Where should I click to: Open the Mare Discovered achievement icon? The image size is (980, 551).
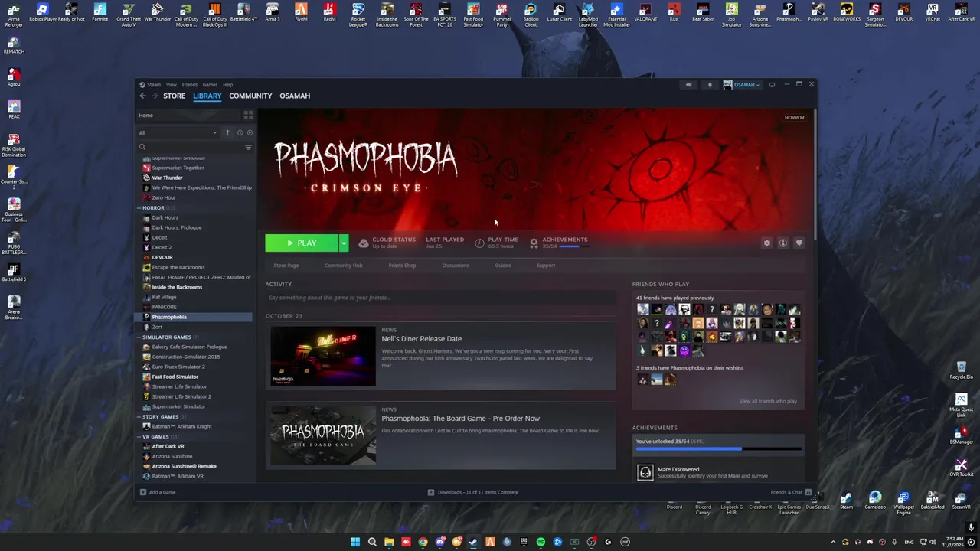click(x=645, y=472)
